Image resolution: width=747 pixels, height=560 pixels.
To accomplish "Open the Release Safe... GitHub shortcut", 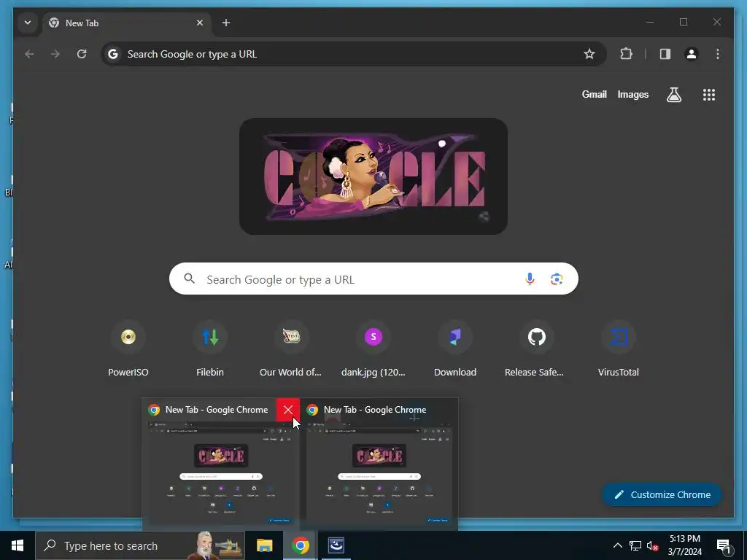I will (535, 349).
